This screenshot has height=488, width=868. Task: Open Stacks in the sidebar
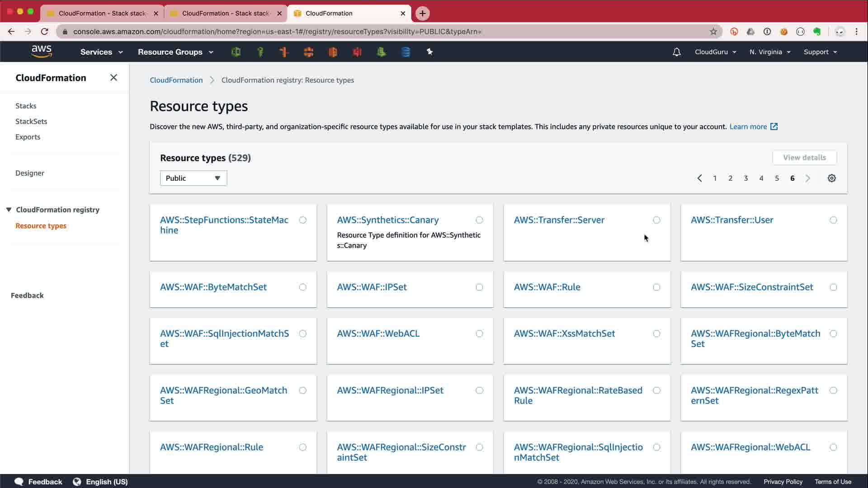tap(26, 106)
